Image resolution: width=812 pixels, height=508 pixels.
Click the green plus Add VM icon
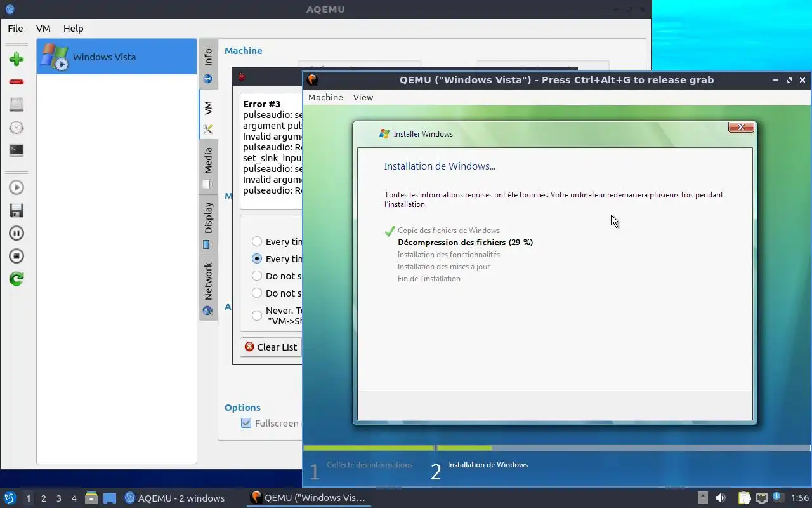click(x=16, y=60)
